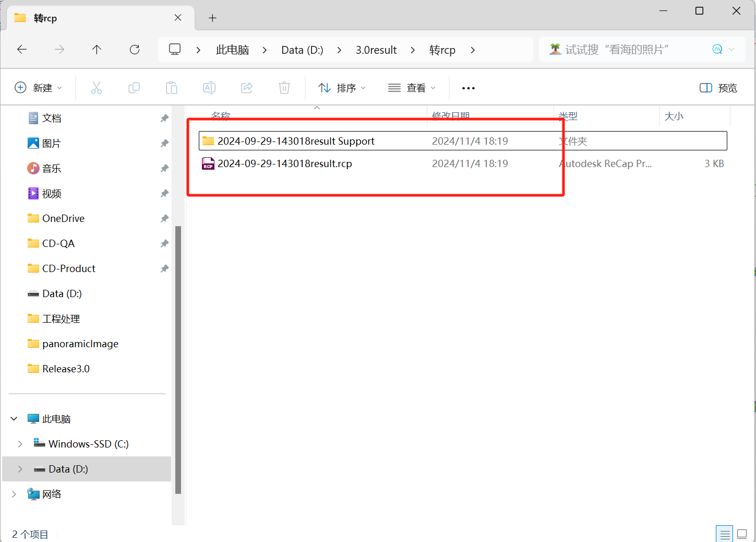
Task: Open the 新建 new item menu
Action: [x=39, y=88]
